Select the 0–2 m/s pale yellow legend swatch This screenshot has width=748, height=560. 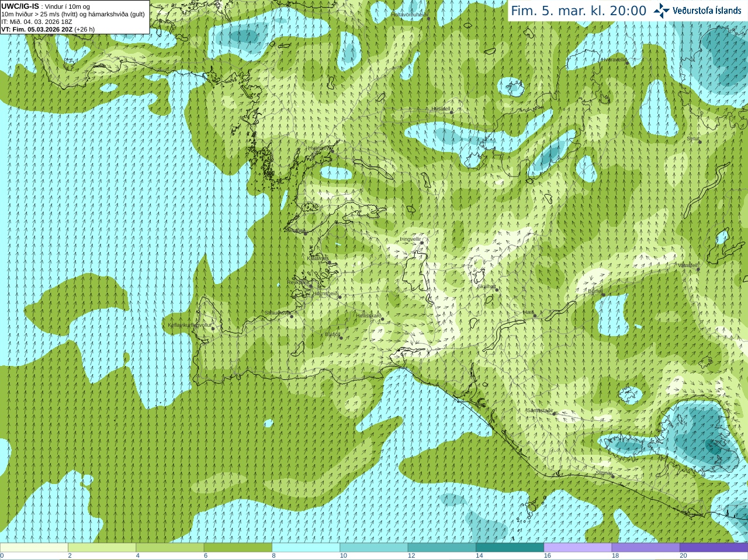click(x=34, y=548)
